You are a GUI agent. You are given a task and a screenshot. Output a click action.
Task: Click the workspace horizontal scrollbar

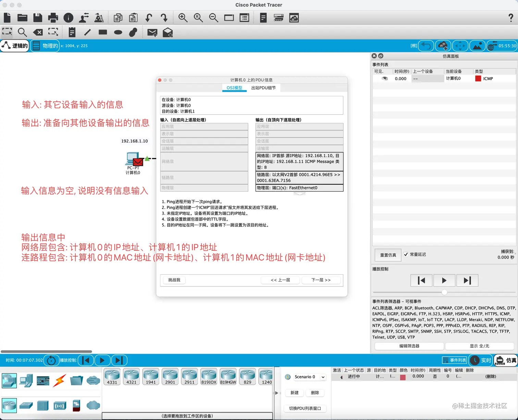pos(46,351)
